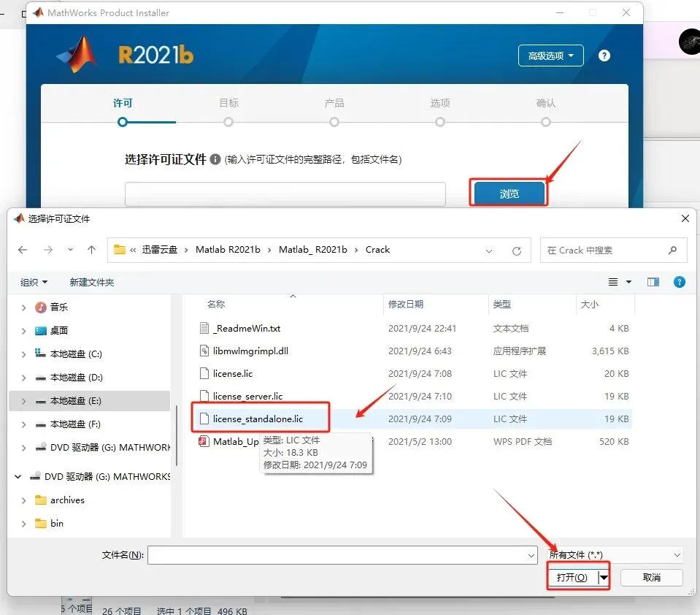
Task: Select 本地磁盘 (C:) drive
Action: coord(76,354)
